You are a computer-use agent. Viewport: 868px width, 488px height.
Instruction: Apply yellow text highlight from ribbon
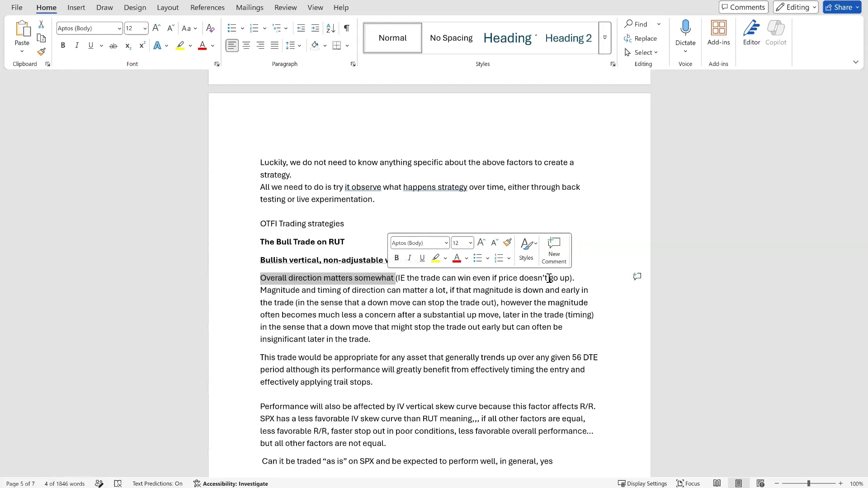point(180,46)
